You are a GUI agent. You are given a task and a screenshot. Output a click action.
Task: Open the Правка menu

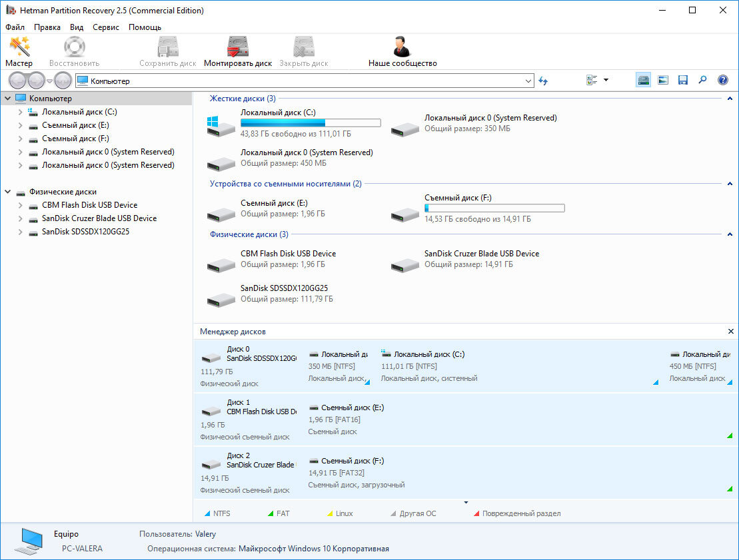pos(47,27)
